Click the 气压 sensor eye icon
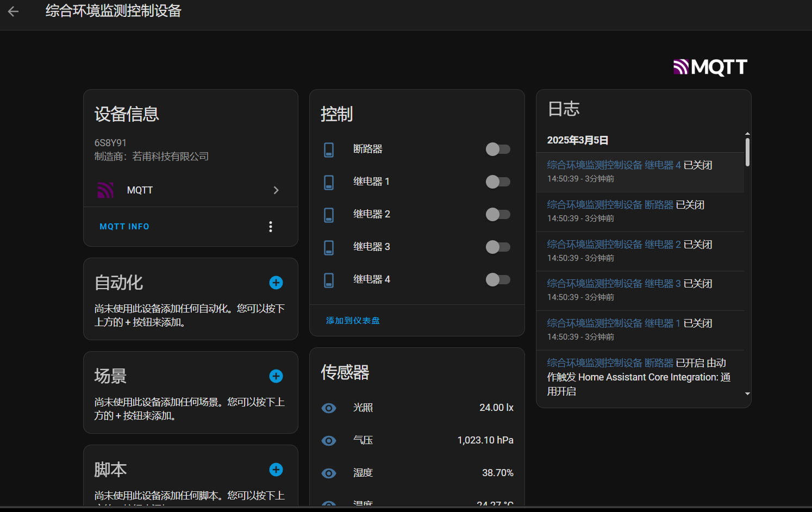This screenshot has width=812, height=512. click(x=329, y=441)
